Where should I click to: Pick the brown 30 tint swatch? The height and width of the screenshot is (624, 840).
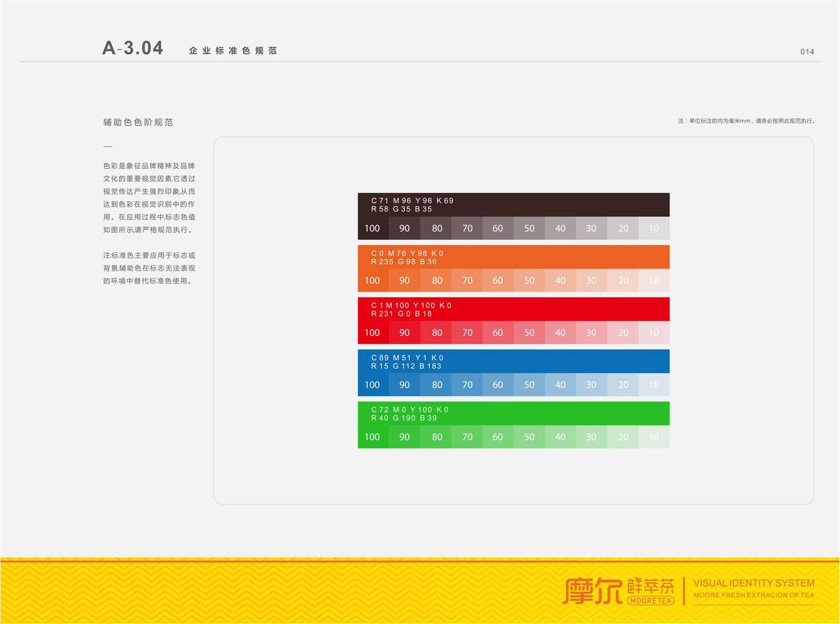[592, 228]
